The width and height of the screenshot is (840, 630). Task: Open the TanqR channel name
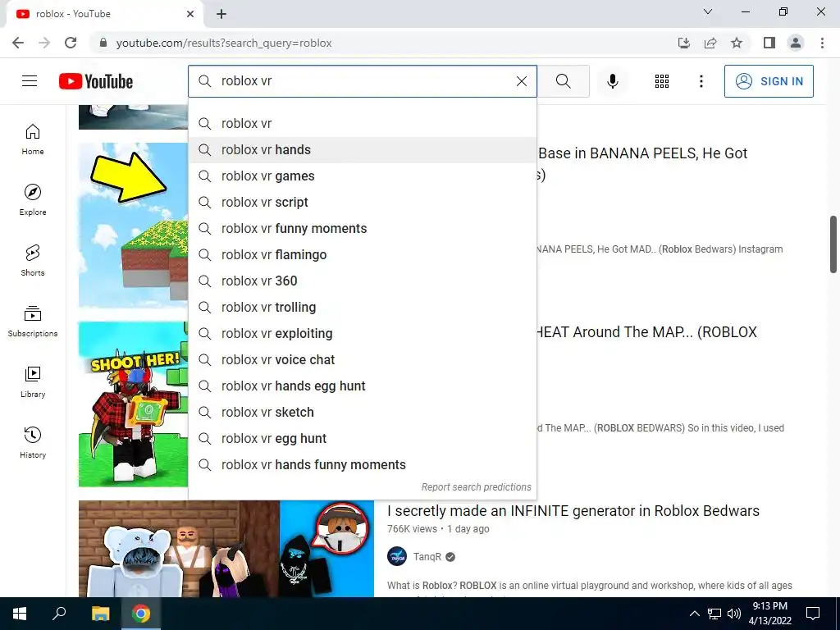427,557
